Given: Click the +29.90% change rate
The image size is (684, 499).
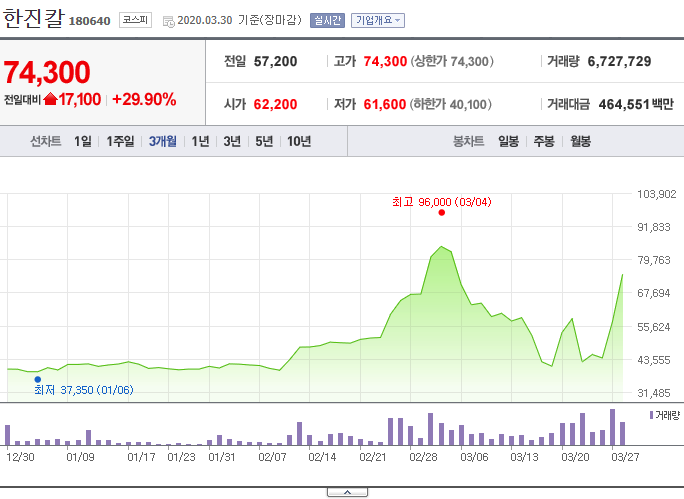Looking at the screenshot, I should 144,99.
